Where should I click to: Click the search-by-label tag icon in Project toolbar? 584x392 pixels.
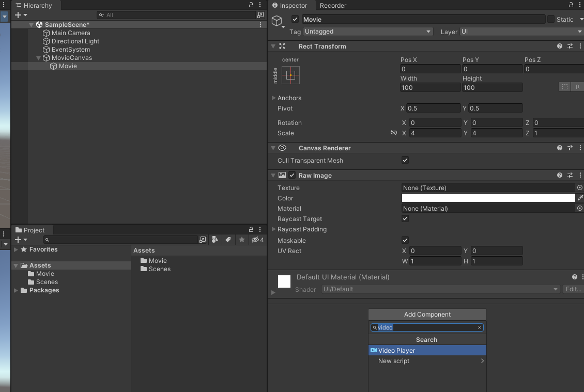click(x=227, y=240)
